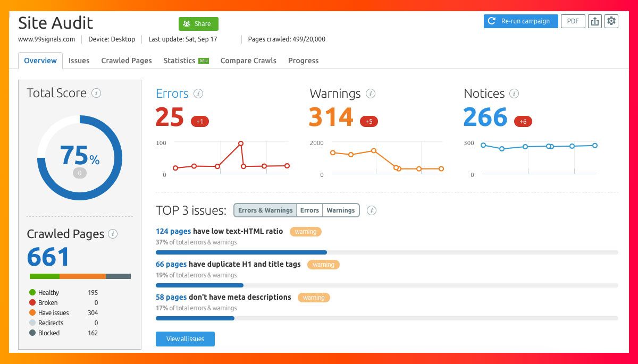The image size is (638, 364).
Task: Click the Re-run campaign button
Action: tap(521, 21)
